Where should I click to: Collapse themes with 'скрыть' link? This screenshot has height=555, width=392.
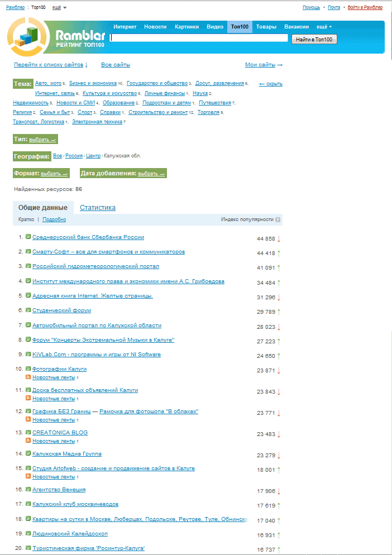tap(271, 84)
